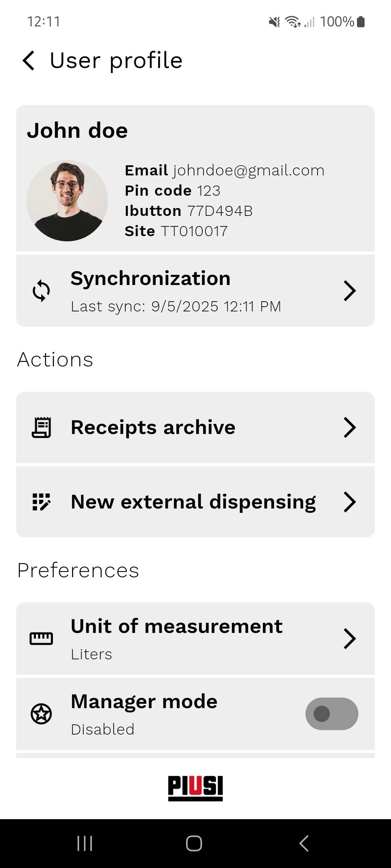Select New external dispensing action

tap(193, 502)
